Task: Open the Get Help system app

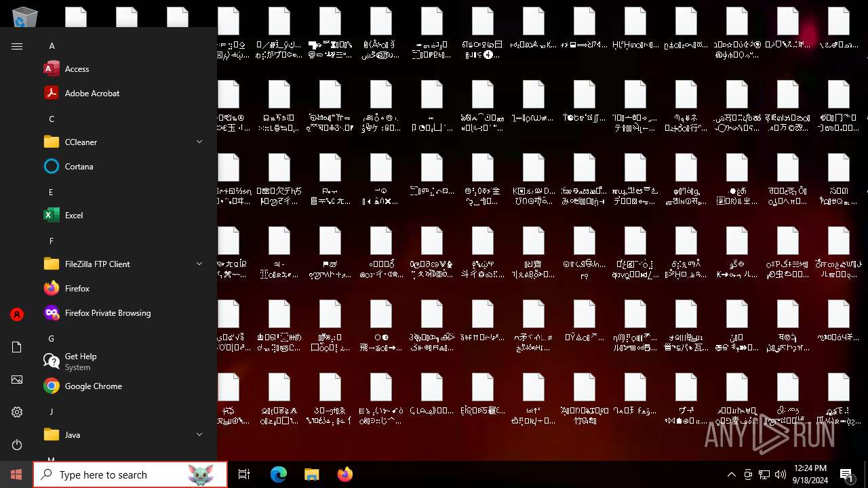Action: click(x=125, y=361)
